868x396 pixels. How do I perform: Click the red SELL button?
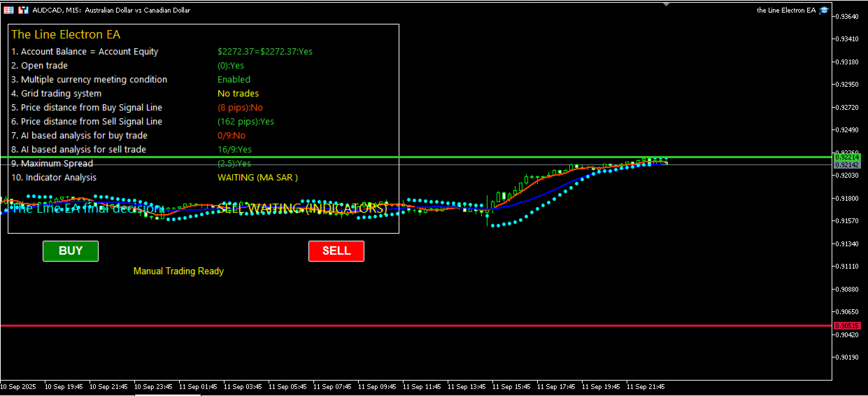pyautogui.click(x=336, y=250)
